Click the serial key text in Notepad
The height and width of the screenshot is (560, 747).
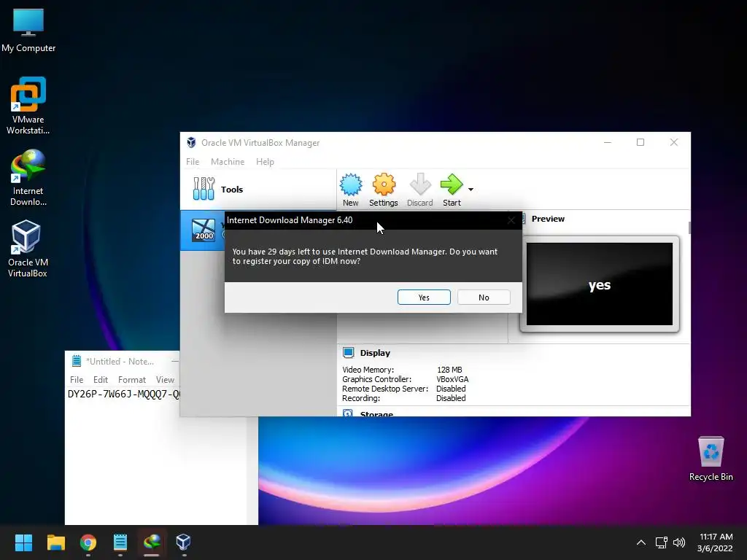click(123, 394)
